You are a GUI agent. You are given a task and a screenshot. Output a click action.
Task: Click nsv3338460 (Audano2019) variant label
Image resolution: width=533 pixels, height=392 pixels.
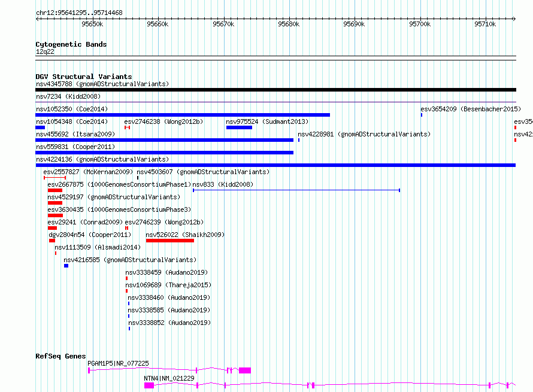click(x=169, y=297)
